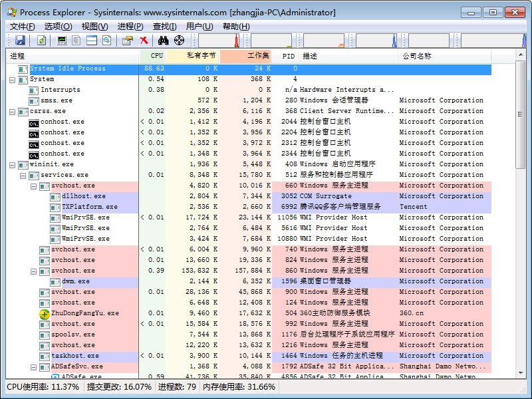Viewport: 532px width, 399px height.
Task: Select the Interrupts process row
Action: 249,90
